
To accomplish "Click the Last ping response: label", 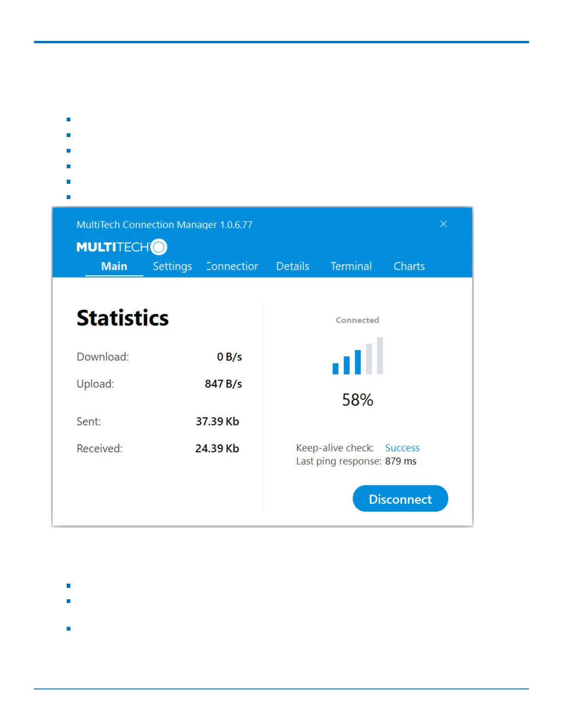I will pos(339,461).
